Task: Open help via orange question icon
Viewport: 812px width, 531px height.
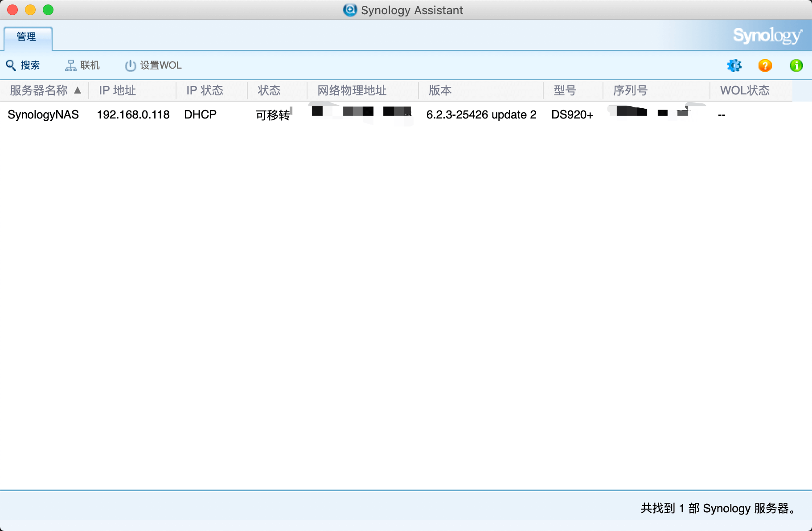Action: 765,65
